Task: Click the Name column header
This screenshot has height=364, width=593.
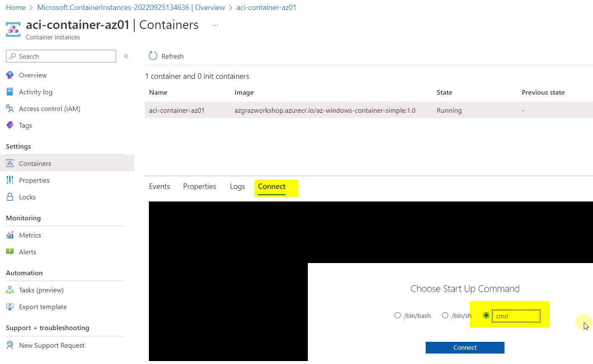Action: click(158, 92)
